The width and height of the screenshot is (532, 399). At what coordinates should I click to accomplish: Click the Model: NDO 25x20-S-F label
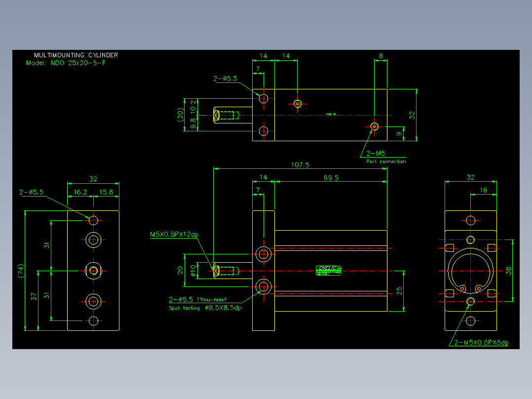tap(66, 63)
